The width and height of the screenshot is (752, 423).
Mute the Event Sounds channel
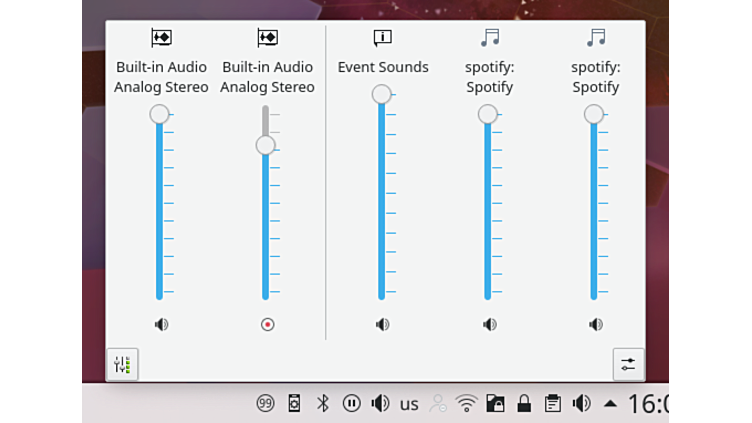coord(382,324)
